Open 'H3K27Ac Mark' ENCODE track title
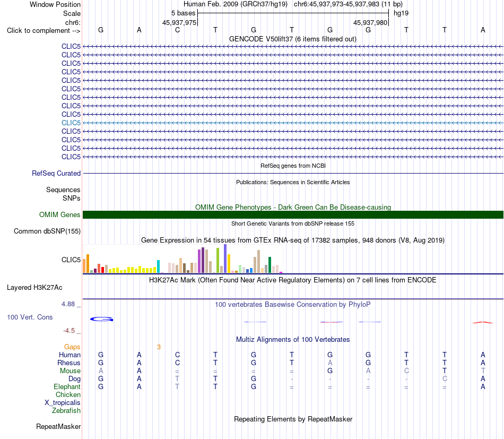 [293, 280]
